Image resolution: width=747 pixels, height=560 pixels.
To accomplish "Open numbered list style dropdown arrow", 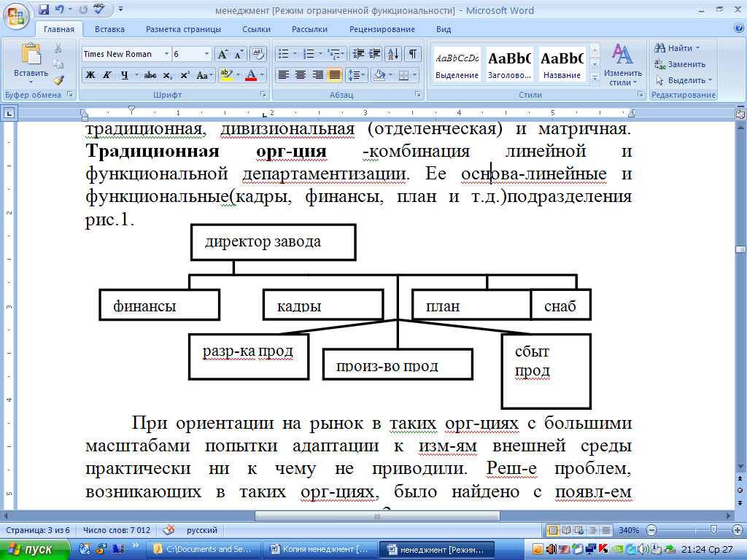I will tap(320, 54).
